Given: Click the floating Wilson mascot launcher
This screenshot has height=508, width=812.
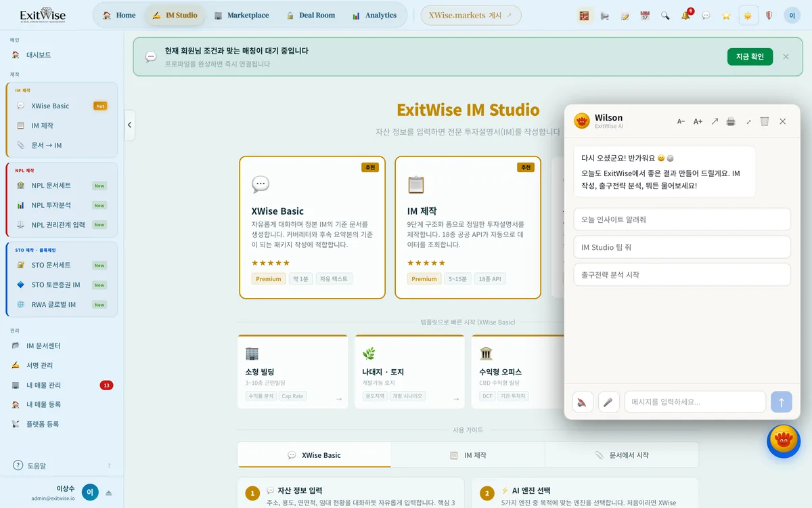Looking at the screenshot, I should pyautogui.click(x=784, y=441).
